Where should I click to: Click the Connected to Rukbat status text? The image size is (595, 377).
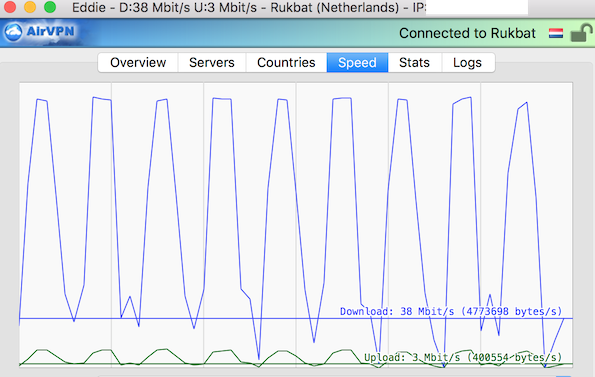(x=467, y=33)
